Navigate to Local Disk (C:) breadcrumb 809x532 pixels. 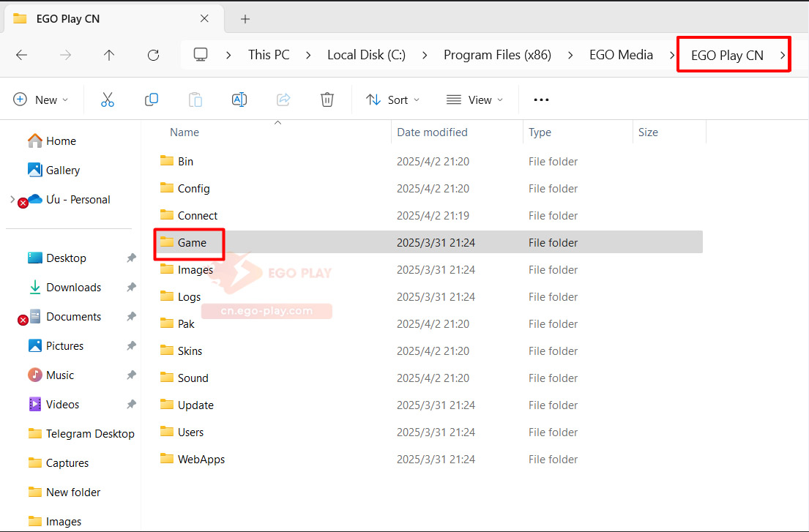click(x=366, y=55)
